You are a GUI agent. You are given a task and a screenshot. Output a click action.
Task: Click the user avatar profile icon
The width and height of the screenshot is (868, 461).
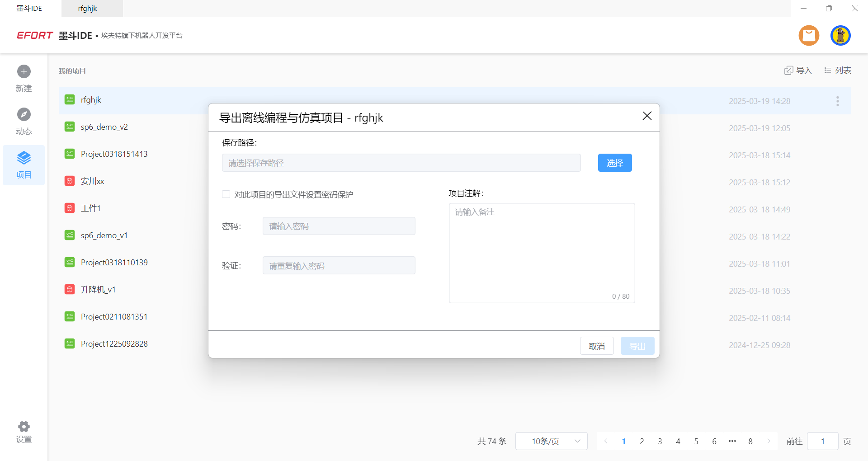[840, 35]
